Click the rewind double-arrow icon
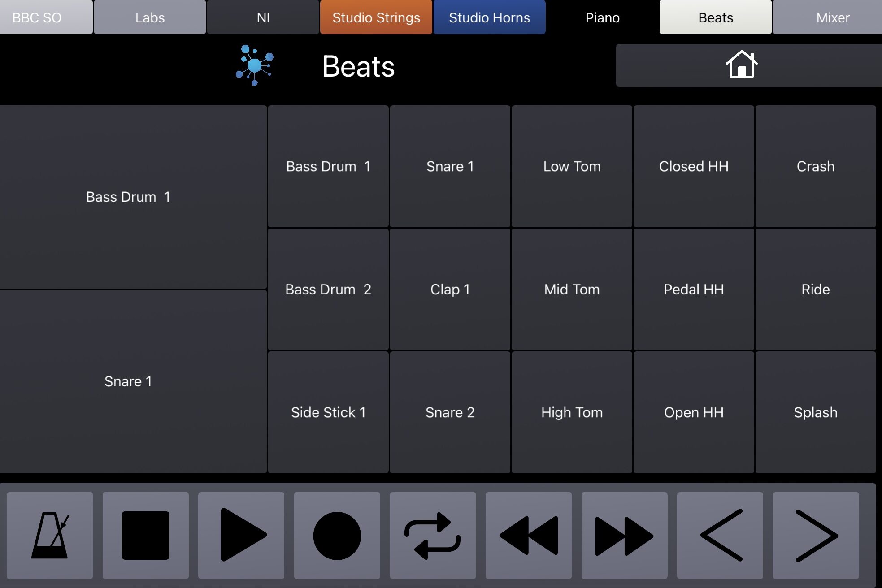Viewport: 882px width, 588px height. click(528, 535)
